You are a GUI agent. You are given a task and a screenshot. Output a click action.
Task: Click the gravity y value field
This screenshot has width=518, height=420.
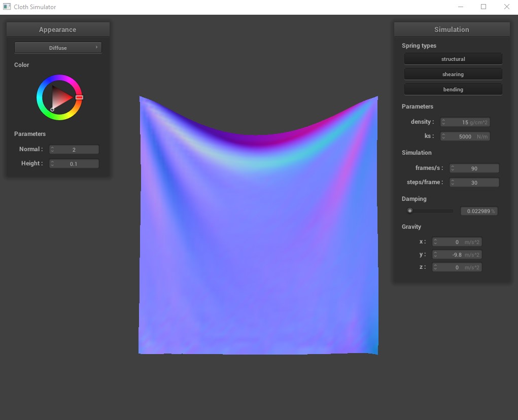coord(457,255)
